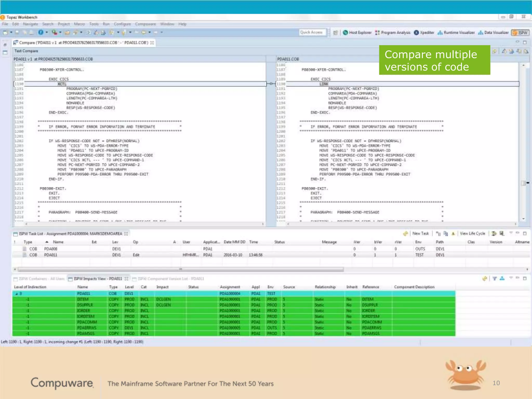Click the debug launch toolbar icon
The image size is (532, 399).
point(54,32)
